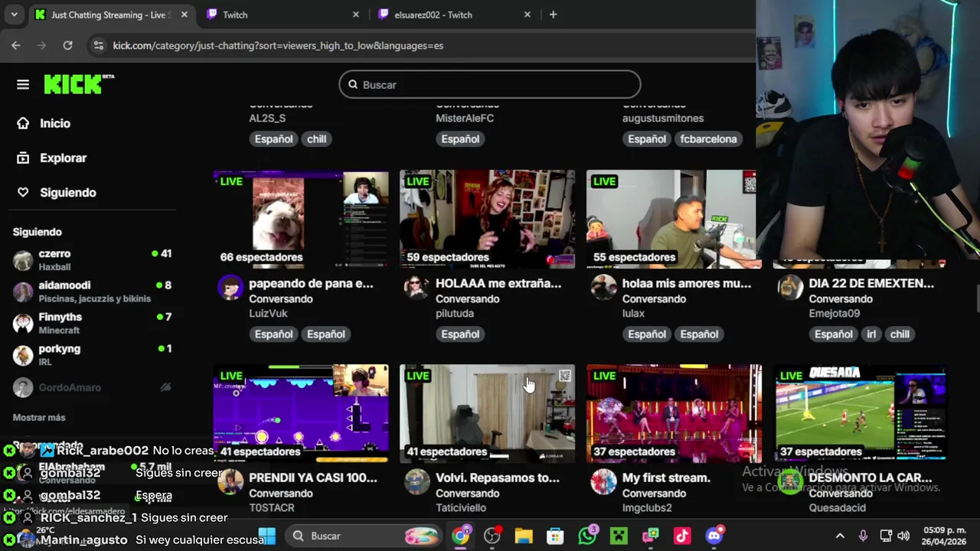Open the Taticiviello stream thumbnail
This screenshot has width=980, height=551.
[487, 413]
